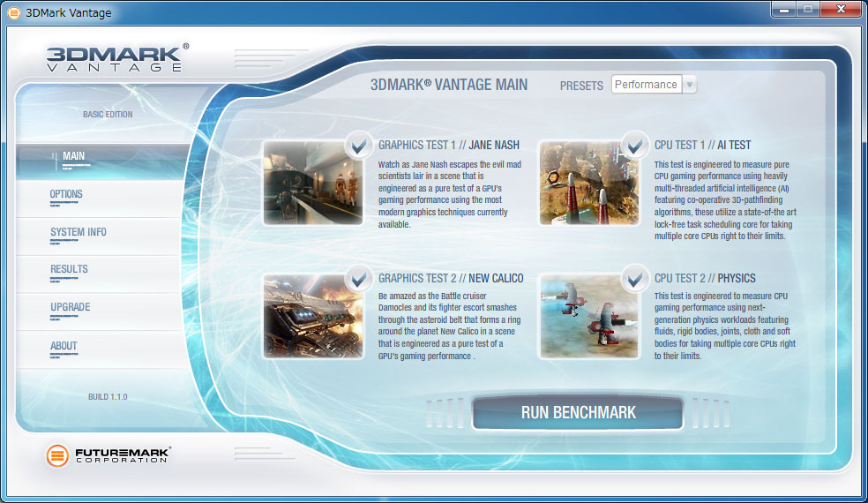Click the Physics test planes thumbnail
Image resolution: width=868 pixels, height=503 pixels.
[589, 316]
